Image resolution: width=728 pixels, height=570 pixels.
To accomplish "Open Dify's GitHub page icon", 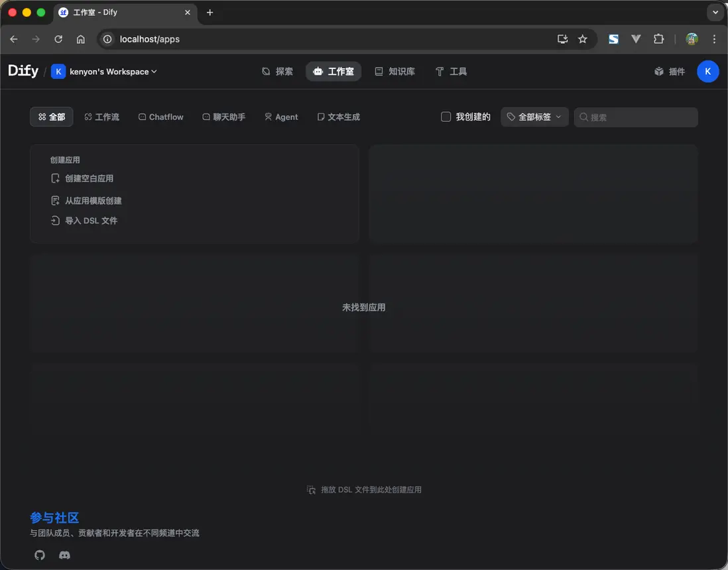I will click(x=39, y=555).
